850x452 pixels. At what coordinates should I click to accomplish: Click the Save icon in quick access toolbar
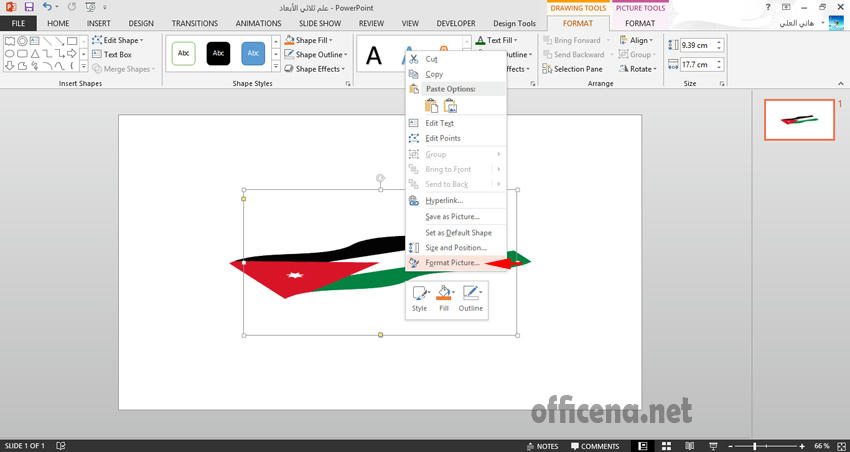coord(29,8)
